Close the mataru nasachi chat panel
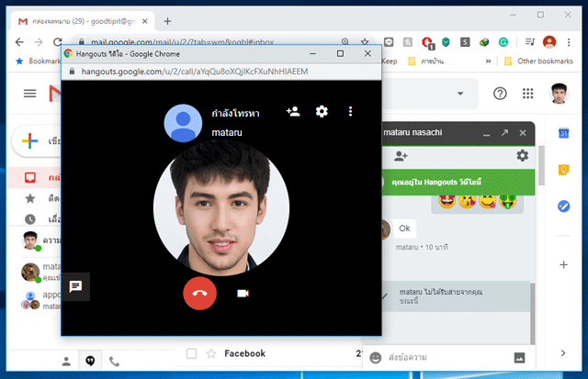 (523, 132)
